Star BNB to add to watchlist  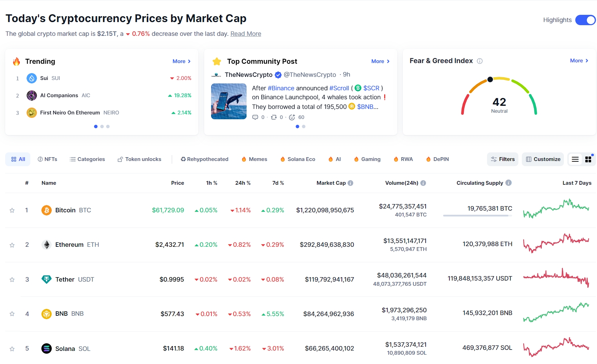click(12, 314)
